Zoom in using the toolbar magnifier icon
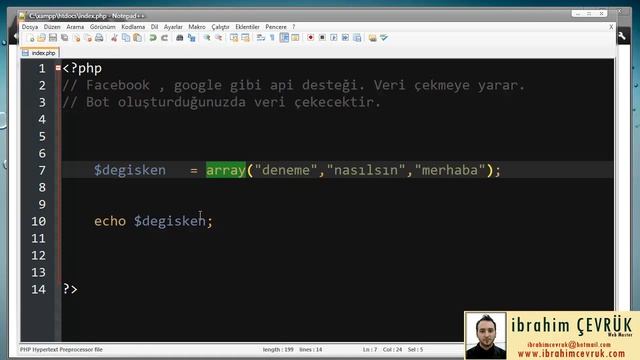The height and width of the screenshot is (360, 640). pos(207,38)
